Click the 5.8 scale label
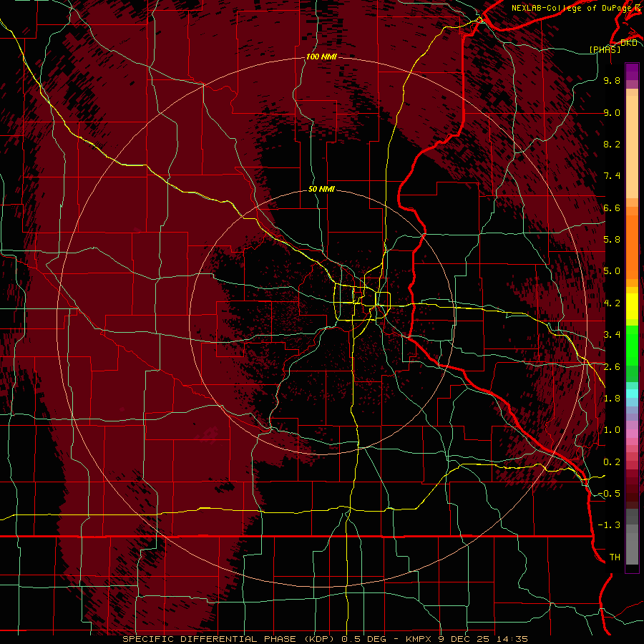Viewport: 644px width, 644px height. [x=612, y=240]
